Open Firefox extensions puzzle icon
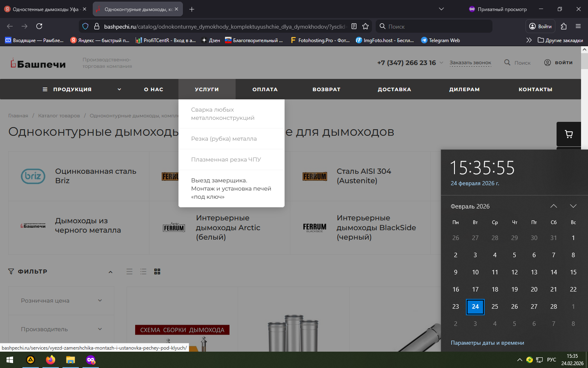This screenshot has width=588, height=368. 563,26
